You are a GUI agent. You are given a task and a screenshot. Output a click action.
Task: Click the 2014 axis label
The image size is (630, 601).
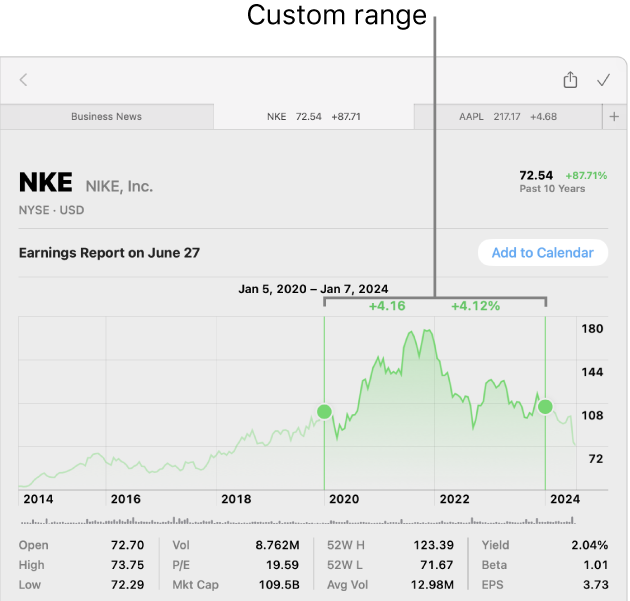point(38,499)
